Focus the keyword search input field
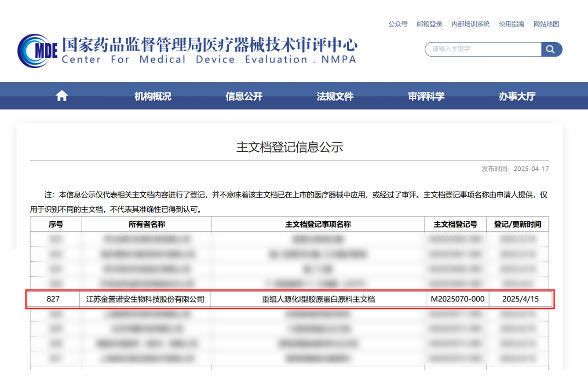The width and height of the screenshot is (588, 378). point(483,49)
